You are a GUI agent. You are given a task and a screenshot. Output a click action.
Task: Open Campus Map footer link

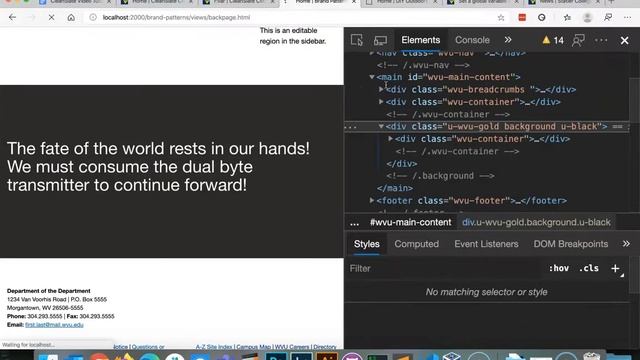253,347
